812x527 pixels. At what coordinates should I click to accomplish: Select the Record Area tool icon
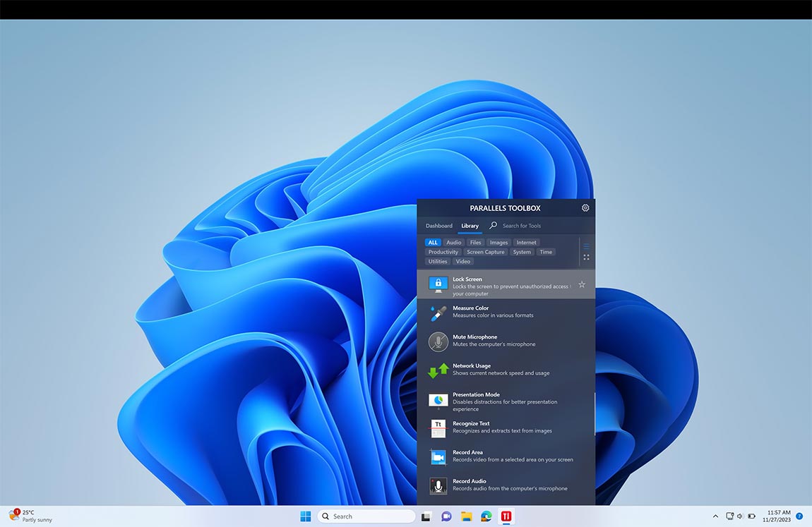438,456
